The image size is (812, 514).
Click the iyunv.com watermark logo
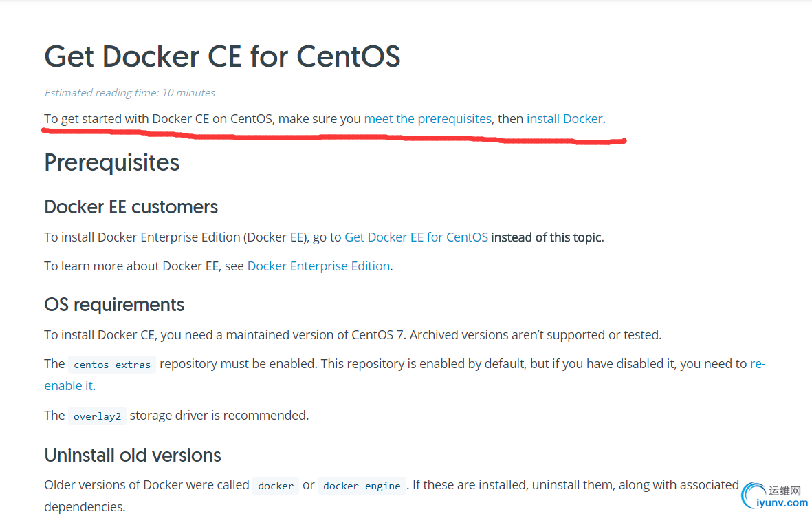774,496
